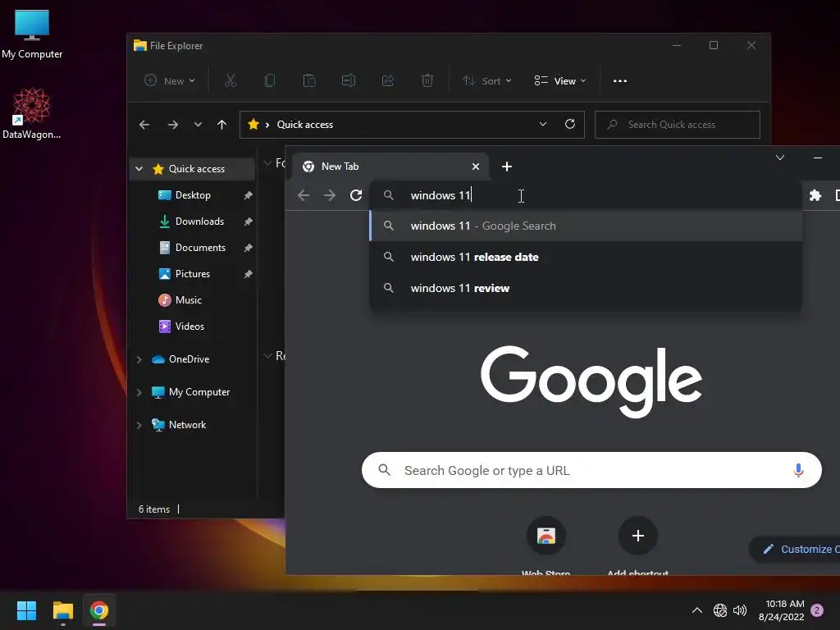Go up one folder level in File Explorer

(221, 125)
